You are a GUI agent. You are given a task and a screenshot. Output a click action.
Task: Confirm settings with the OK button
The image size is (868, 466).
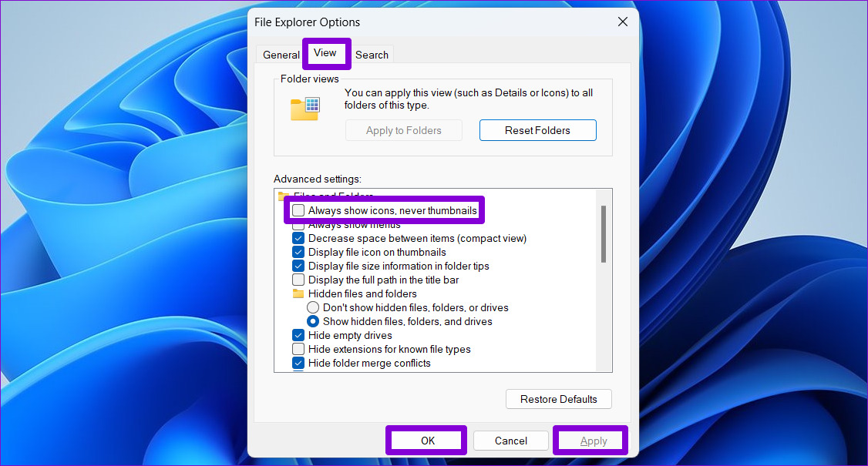coord(427,441)
